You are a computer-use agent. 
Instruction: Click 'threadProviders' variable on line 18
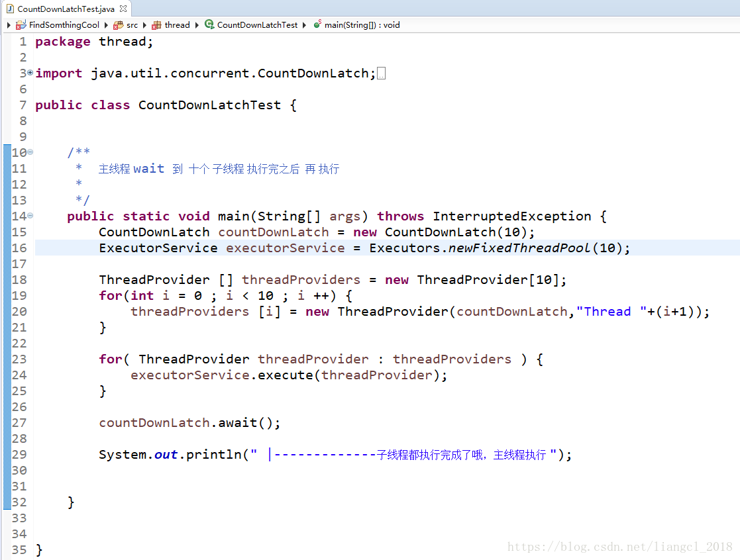[301, 279]
